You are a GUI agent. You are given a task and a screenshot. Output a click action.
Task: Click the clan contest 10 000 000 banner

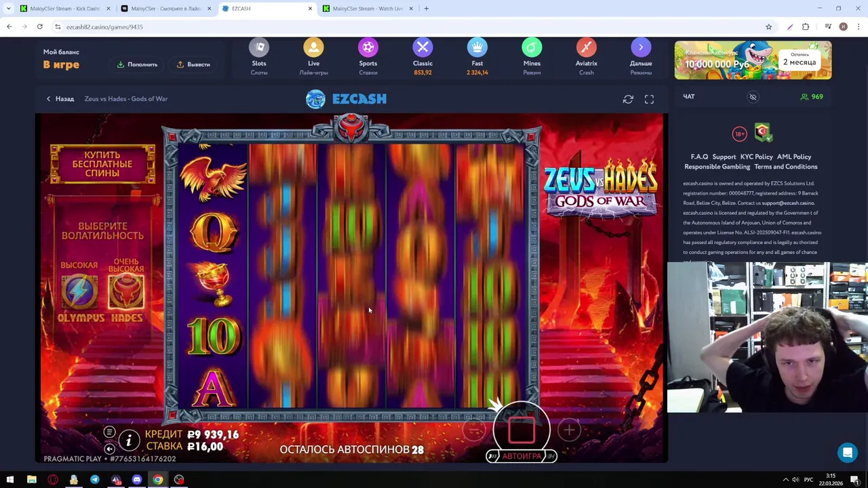click(x=753, y=60)
